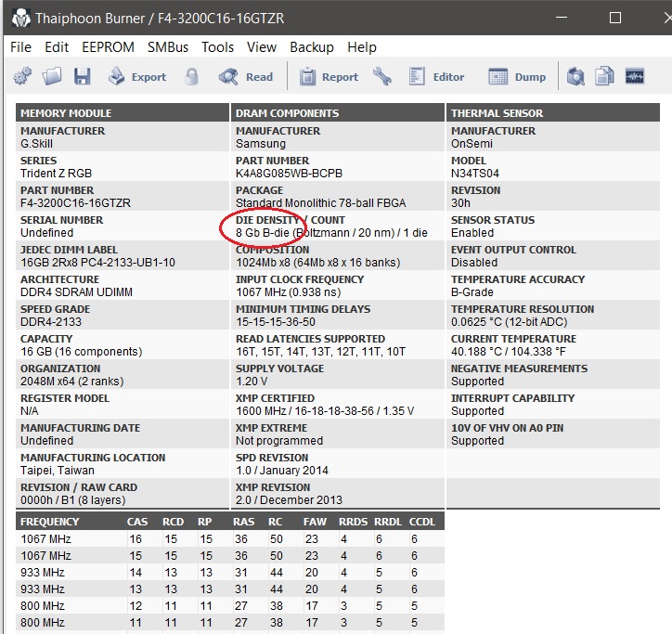Select XMP revision 2.0 / December 2013
Viewport: 672px width, 634px height.
coord(289,499)
